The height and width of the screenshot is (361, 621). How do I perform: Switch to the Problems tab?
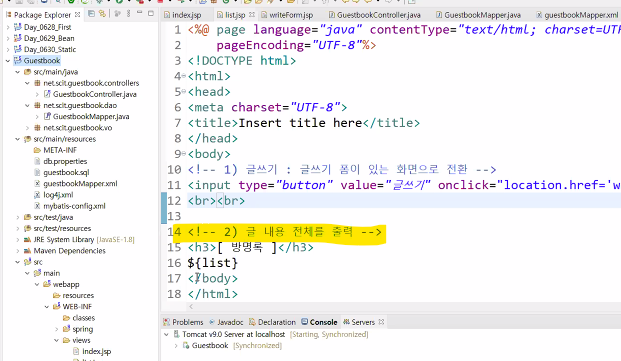click(183, 322)
